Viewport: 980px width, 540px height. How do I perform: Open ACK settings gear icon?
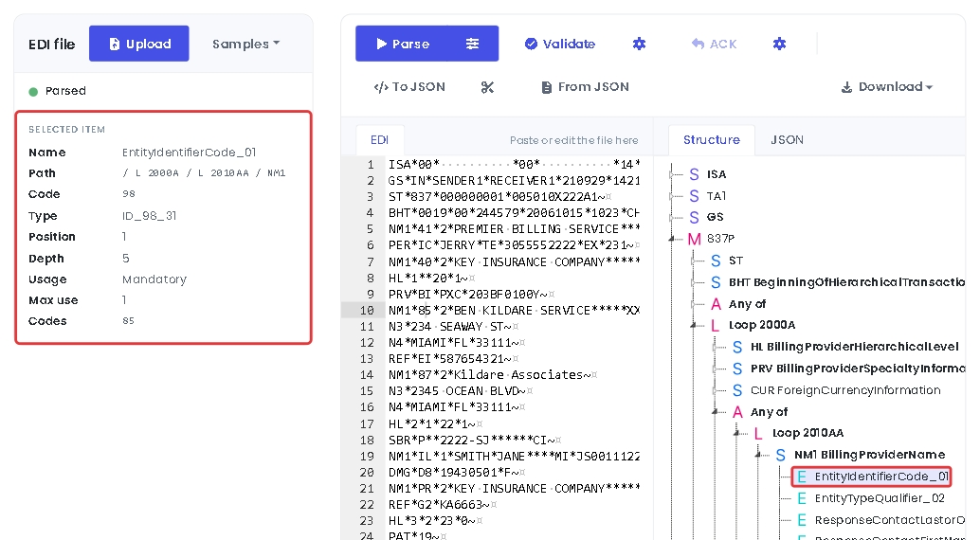[x=779, y=44]
